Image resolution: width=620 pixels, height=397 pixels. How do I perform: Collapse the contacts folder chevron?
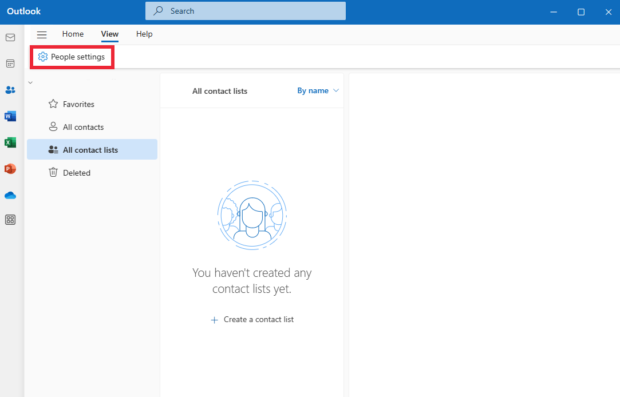pos(30,83)
